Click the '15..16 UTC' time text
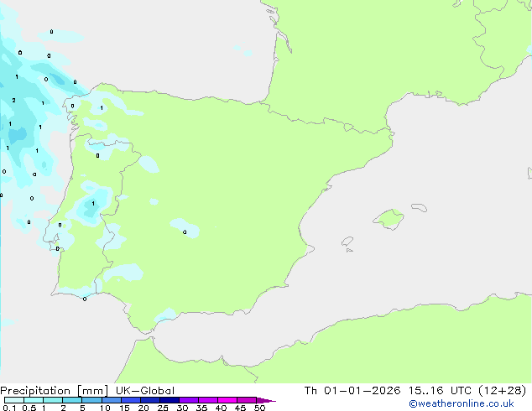The width and height of the screenshot is (532, 411). click(440, 391)
